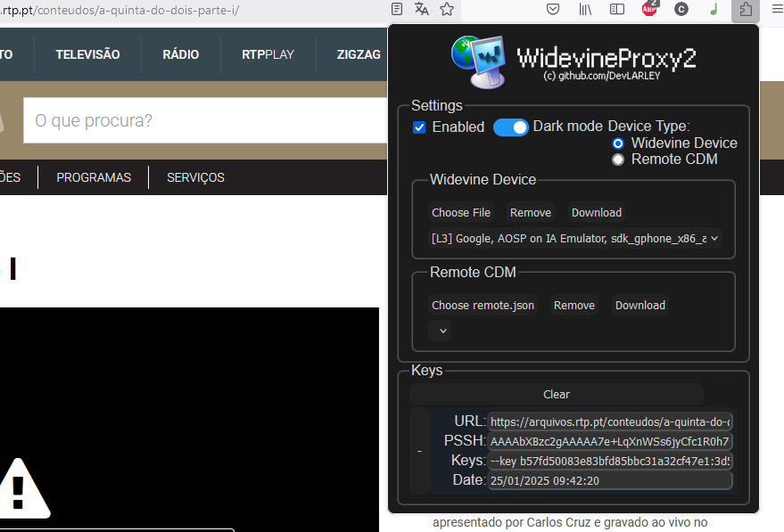Viewport: 784px width, 532px height.
Task: Open the RÁDIO menu item
Action: click(x=180, y=54)
